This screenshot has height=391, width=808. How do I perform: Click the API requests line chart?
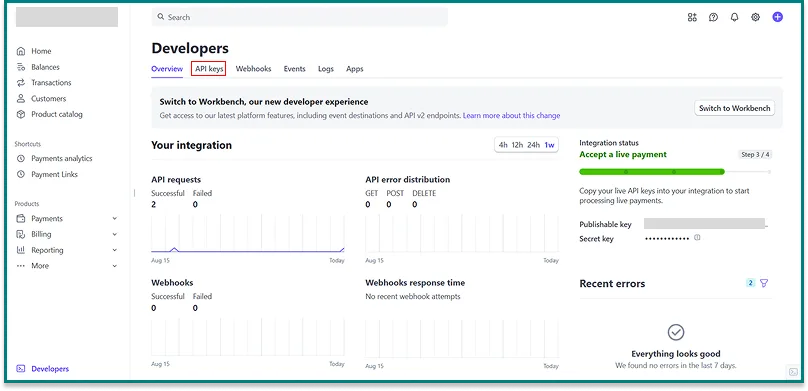248,234
